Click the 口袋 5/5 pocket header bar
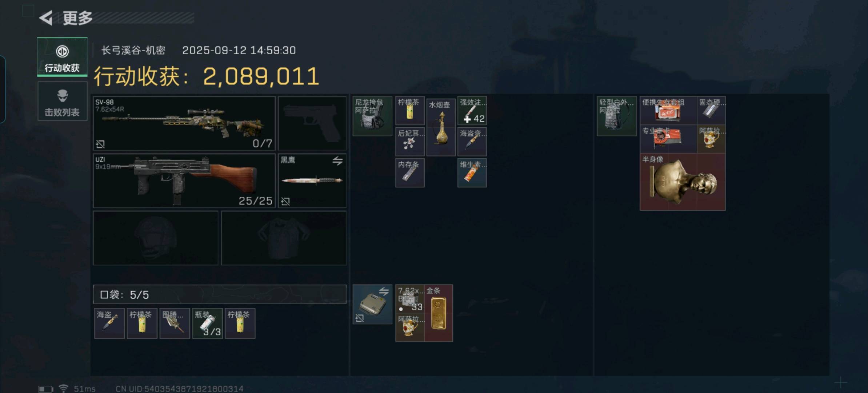The image size is (868, 393). click(220, 294)
